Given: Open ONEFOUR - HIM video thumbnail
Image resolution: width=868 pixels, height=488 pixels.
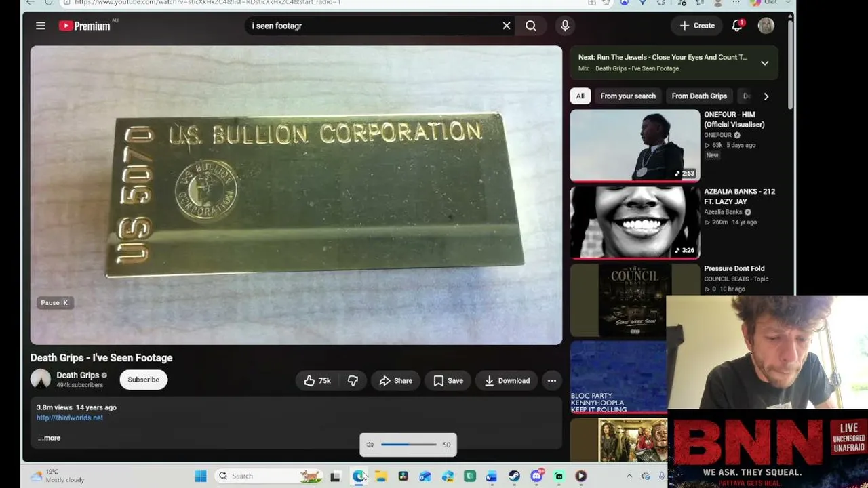Looking at the screenshot, I should (635, 146).
